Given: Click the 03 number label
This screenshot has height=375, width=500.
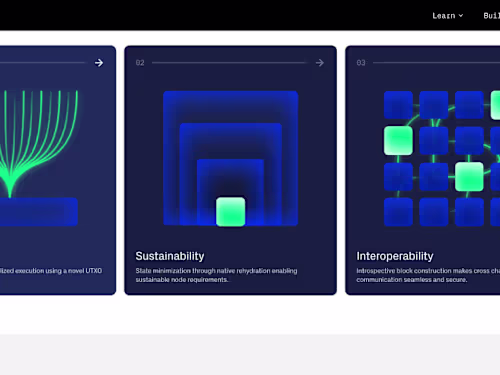Looking at the screenshot, I should [361, 63].
